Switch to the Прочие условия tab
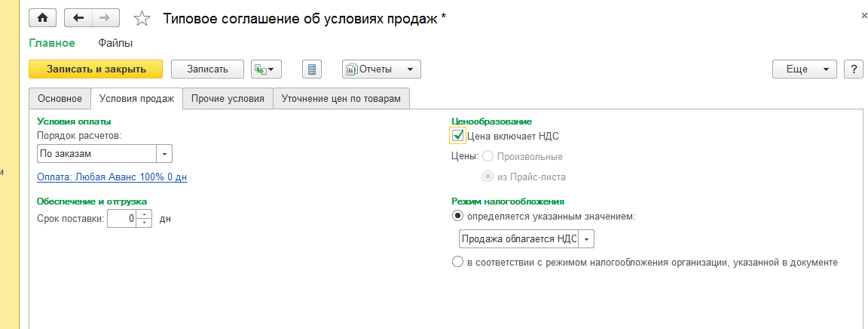 point(227,99)
